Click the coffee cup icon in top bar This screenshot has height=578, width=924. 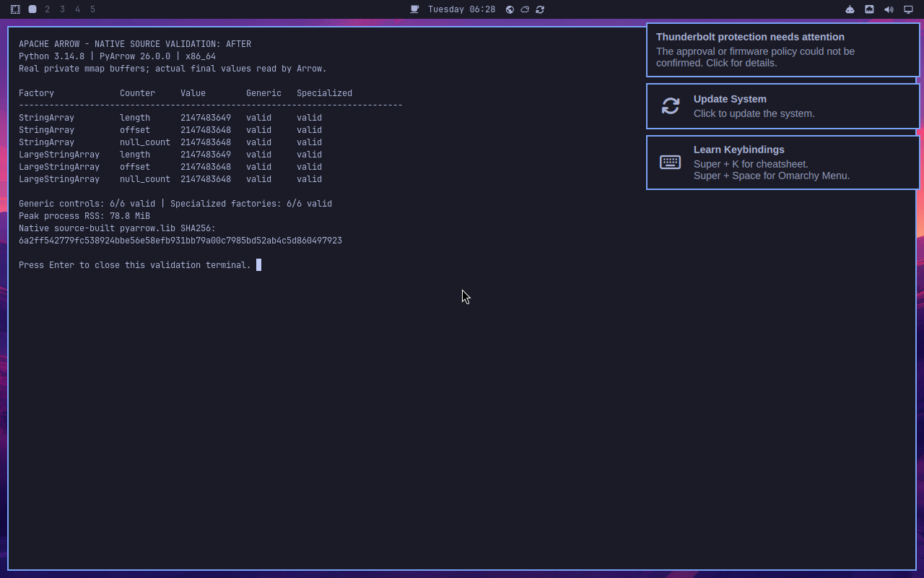(414, 9)
